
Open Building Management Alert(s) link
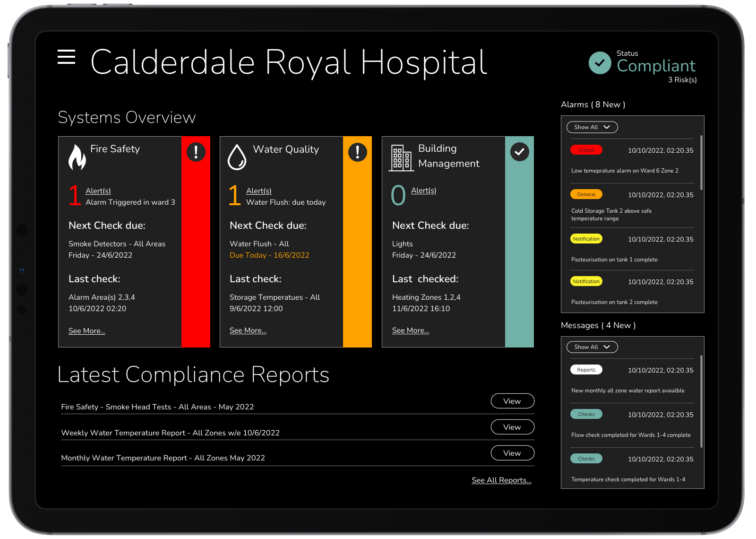pyautogui.click(x=424, y=191)
